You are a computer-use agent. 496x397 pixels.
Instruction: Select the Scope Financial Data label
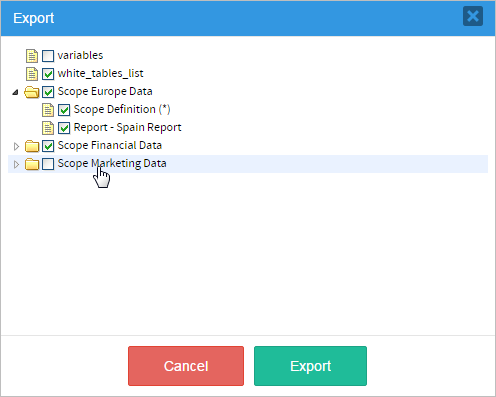(110, 145)
